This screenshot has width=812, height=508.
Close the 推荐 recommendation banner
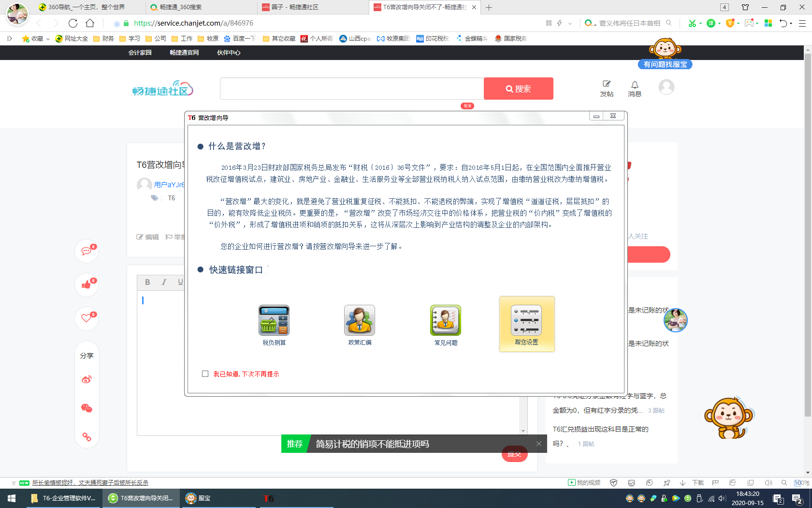coord(539,444)
